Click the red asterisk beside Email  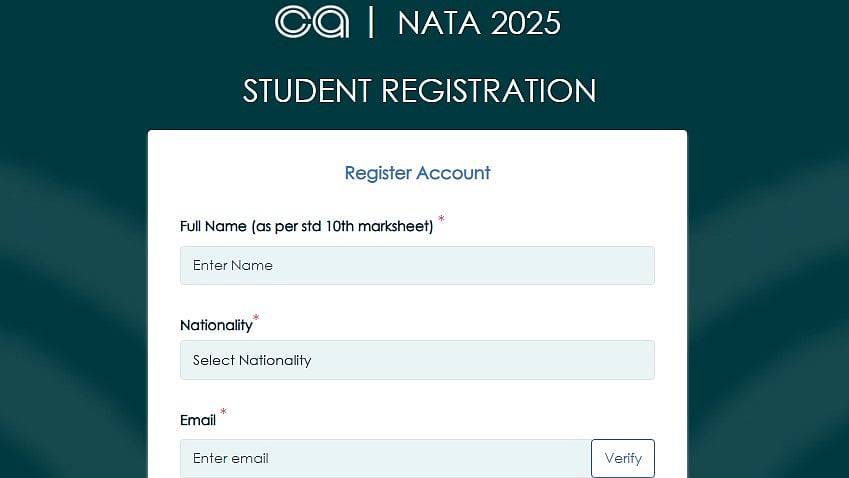[x=223, y=413]
